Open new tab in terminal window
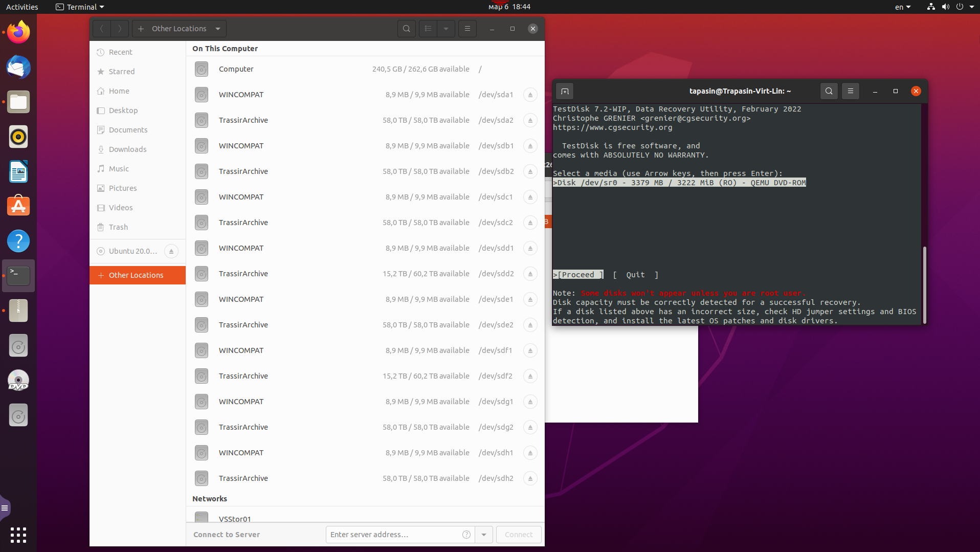 (x=565, y=91)
